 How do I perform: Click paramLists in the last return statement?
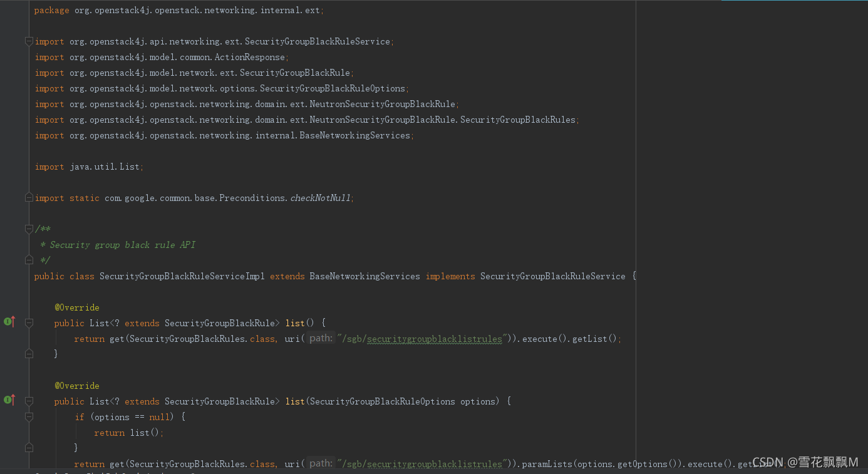tap(547, 464)
